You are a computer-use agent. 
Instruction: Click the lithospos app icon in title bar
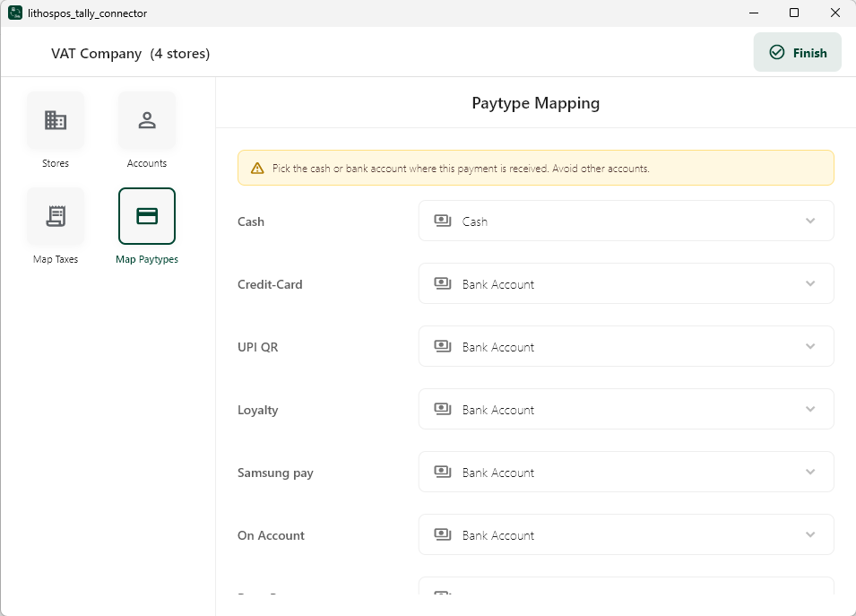14,13
